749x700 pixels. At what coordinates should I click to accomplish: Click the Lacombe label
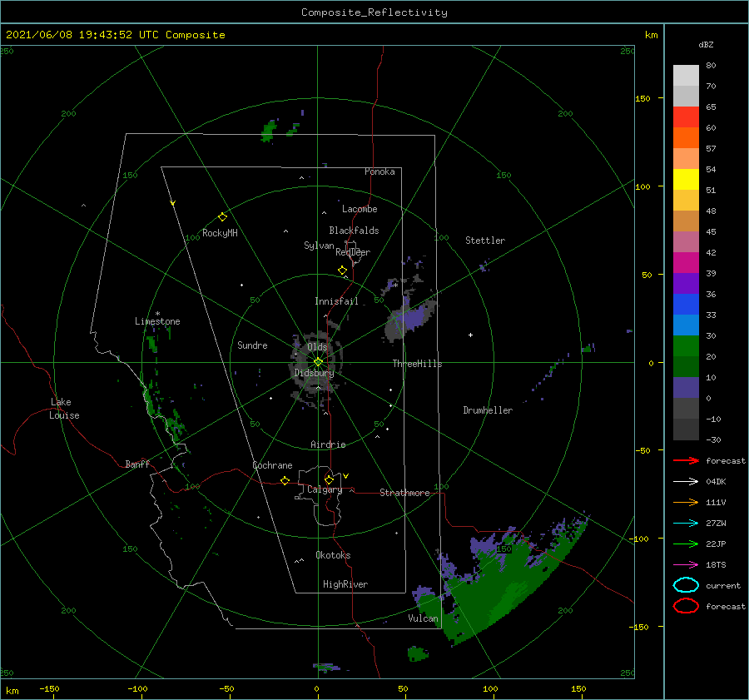[360, 209]
